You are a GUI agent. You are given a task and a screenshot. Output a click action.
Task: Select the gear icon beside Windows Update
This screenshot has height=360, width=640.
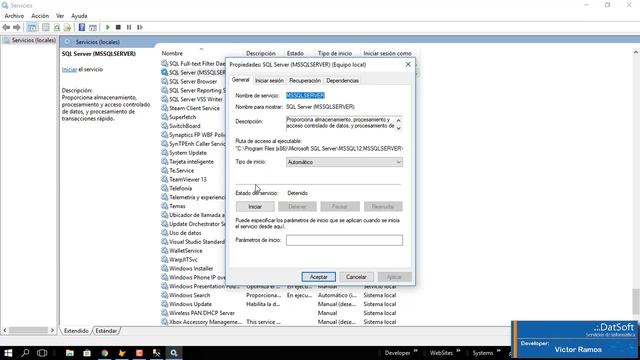tap(164, 304)
